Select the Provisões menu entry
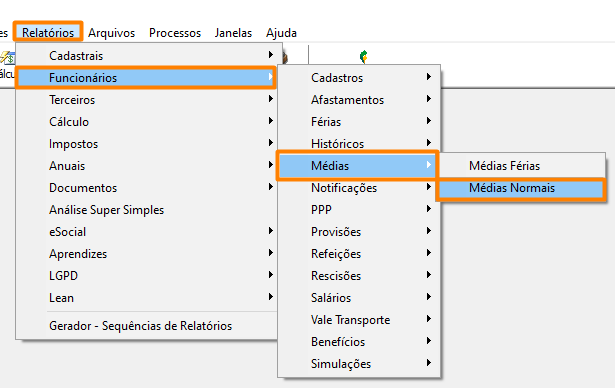 tap(359, 232)
